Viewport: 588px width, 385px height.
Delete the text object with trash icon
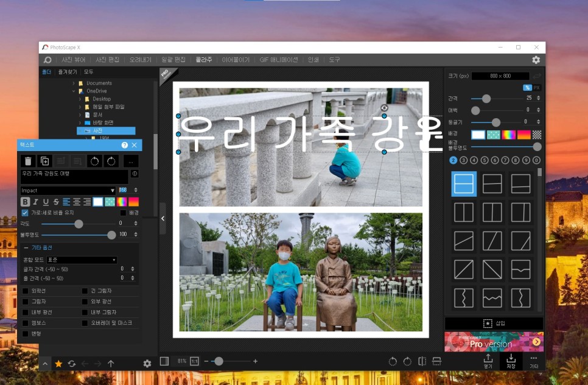tap(28, 161)
